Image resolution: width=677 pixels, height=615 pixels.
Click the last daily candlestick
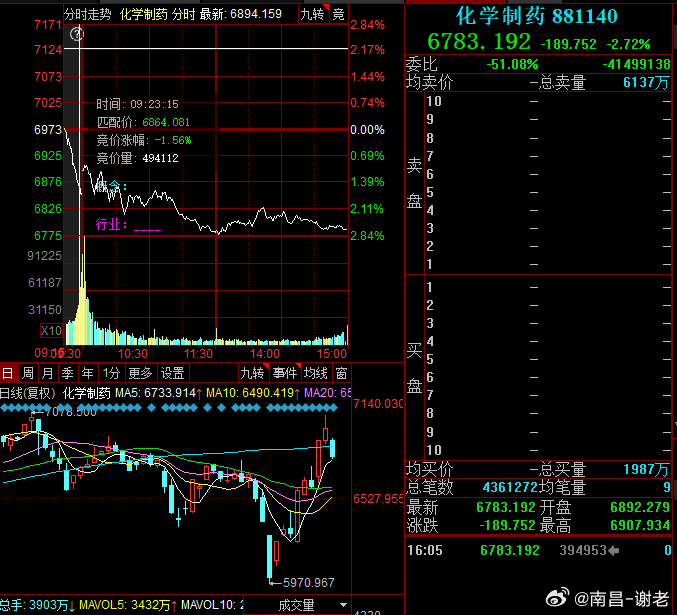point(332,448)
